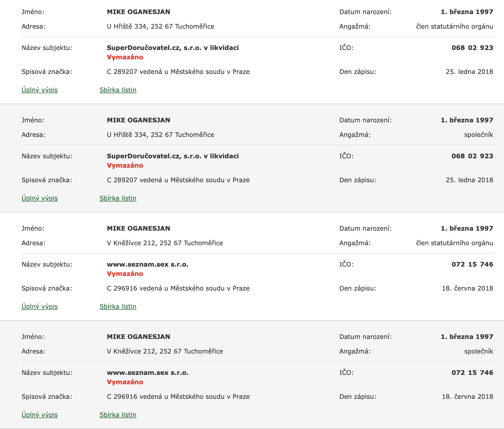This screenshot has width=504, height=429.
Task: Click date 18. června 2018 in společník record
Action: point(468,396)
